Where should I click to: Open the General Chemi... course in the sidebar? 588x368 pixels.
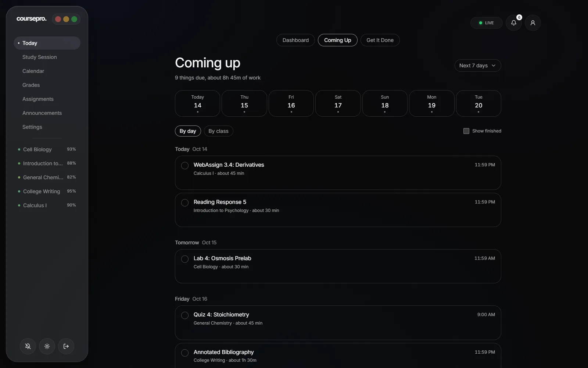click(x=47, y=177)
